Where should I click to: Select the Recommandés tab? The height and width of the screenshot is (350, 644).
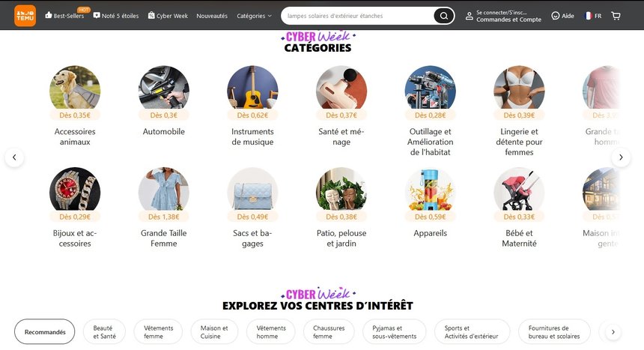click(45, 332)
